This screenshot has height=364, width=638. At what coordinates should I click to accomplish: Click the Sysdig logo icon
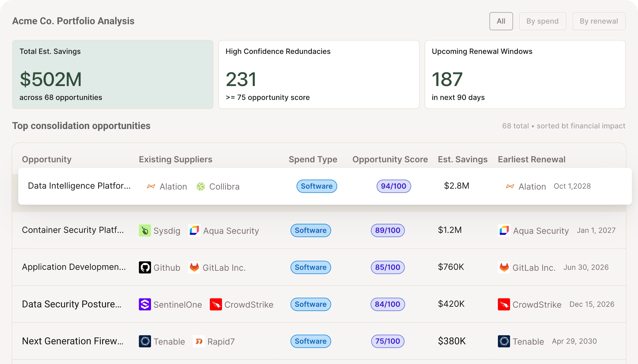[145, 230]
